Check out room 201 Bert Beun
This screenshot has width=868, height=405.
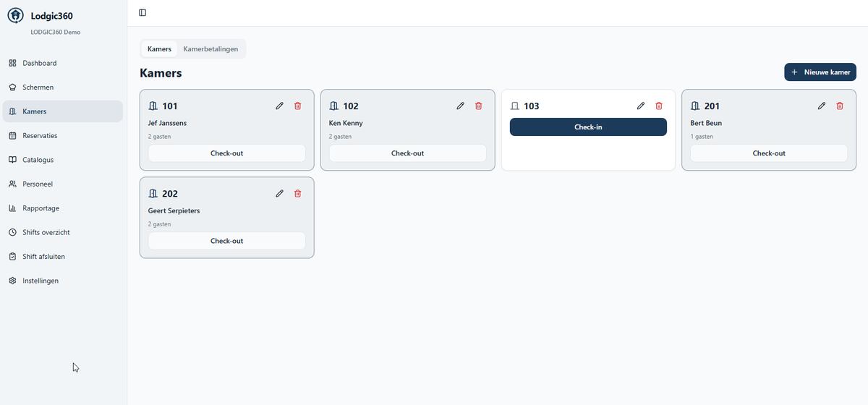769,153
